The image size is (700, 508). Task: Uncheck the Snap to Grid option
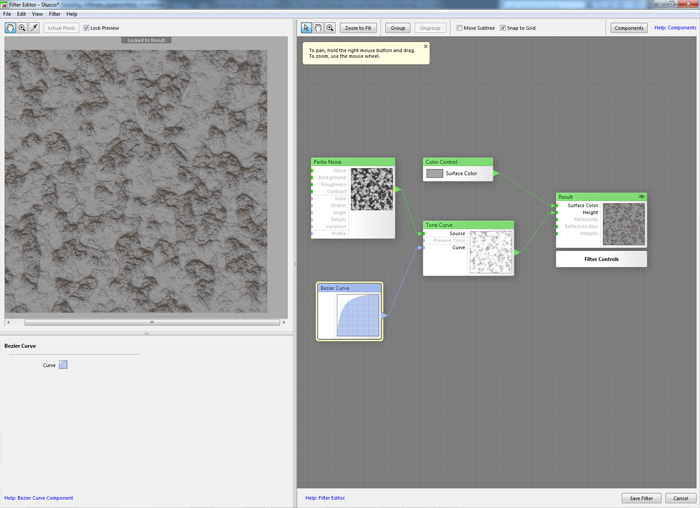(503, 28)
